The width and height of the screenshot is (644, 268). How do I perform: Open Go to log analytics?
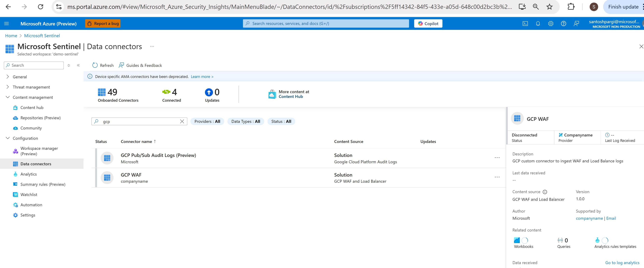point(622,263)
